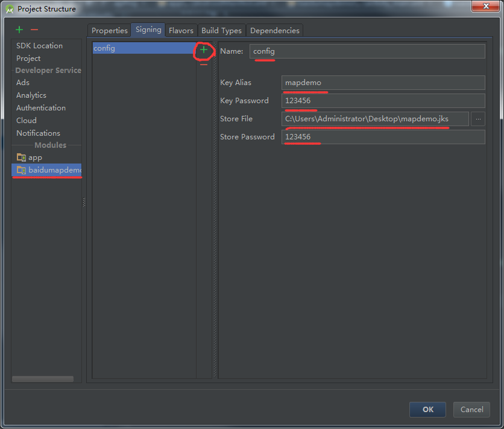Go to the Dependencies tab
The image size is (504, 429).
(274, 31)
